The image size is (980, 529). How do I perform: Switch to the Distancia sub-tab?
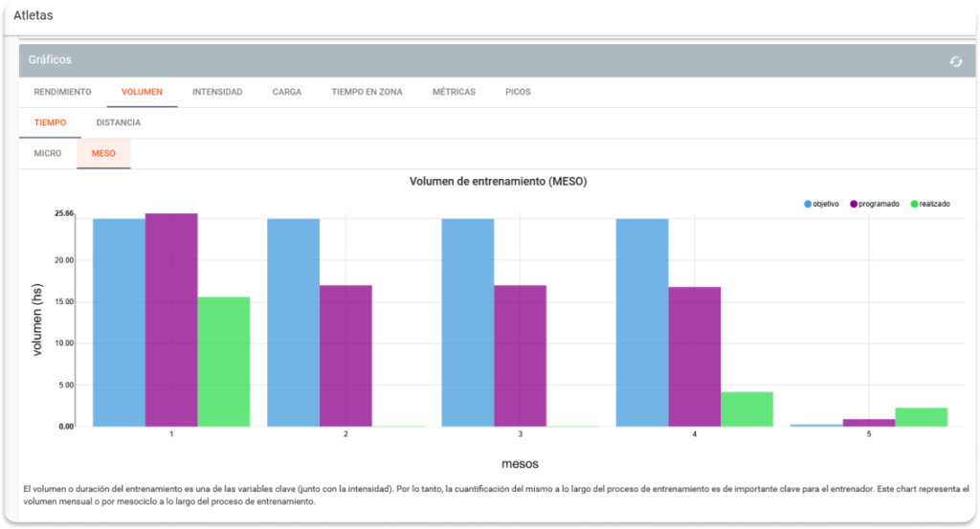[x=119, y=123]
